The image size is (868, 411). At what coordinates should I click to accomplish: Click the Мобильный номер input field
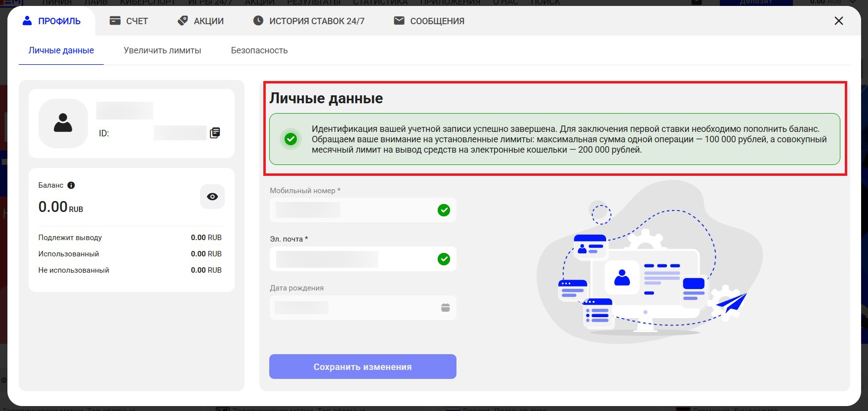[x=351, y=210]
